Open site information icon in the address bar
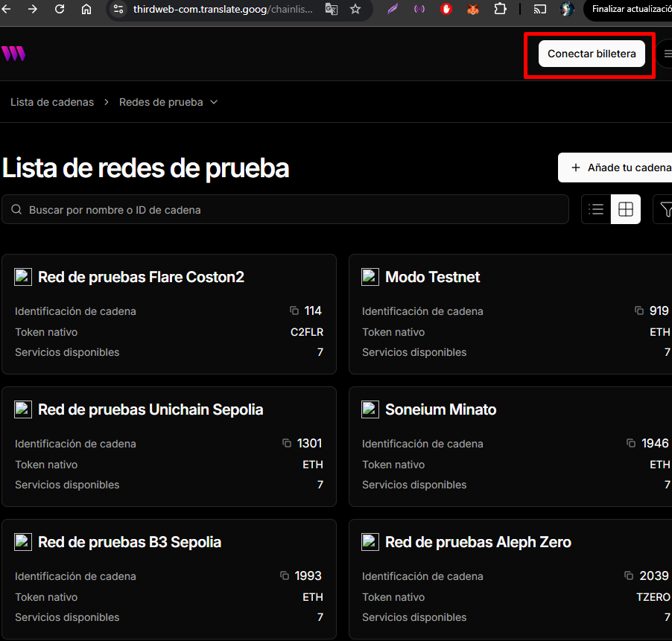Viewport: 672px width, 641px height. click(x=118, y=9)
